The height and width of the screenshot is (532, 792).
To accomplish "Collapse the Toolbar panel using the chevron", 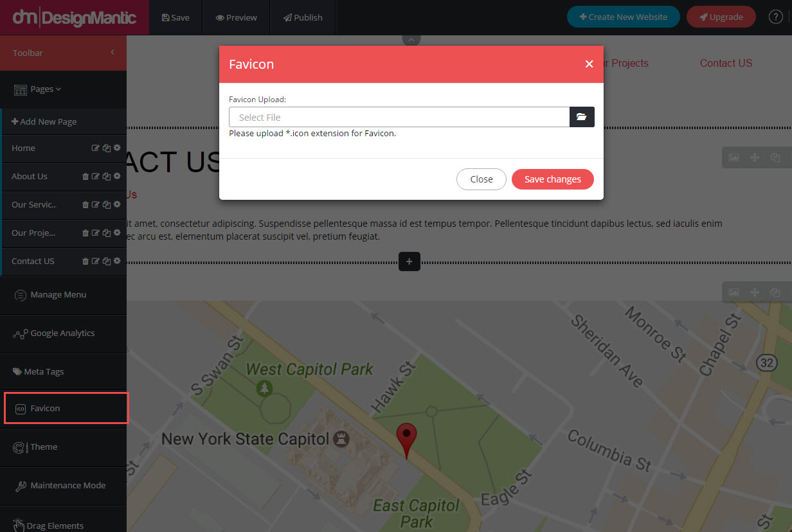I will (113, 53).
